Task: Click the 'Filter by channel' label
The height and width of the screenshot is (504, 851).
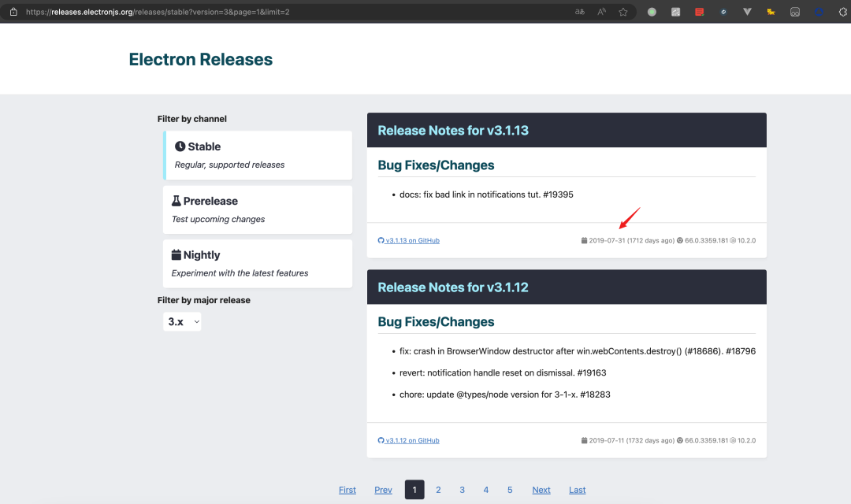Action: point(192,119)
